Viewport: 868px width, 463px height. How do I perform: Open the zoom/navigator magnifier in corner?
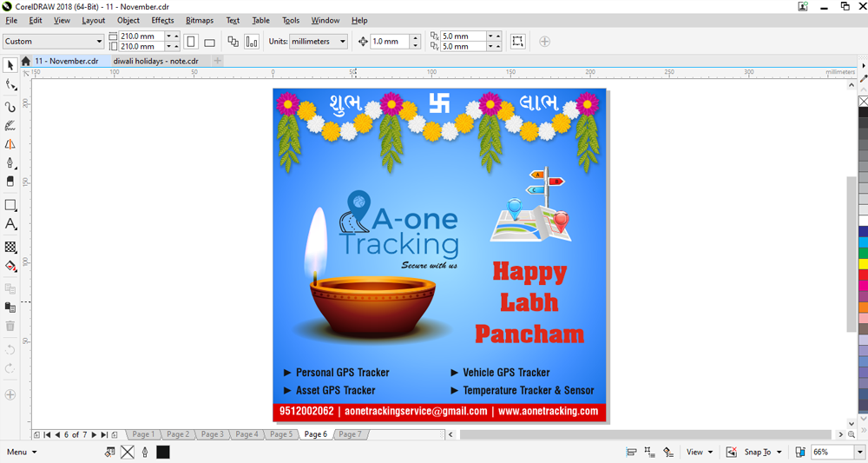[852, 434]
